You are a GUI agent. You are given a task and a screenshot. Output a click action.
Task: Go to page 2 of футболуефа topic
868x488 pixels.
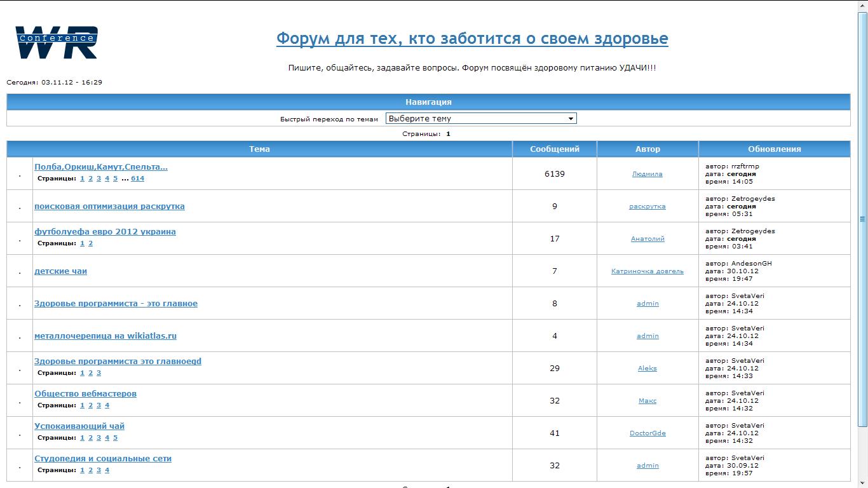(x=90, y=243)
